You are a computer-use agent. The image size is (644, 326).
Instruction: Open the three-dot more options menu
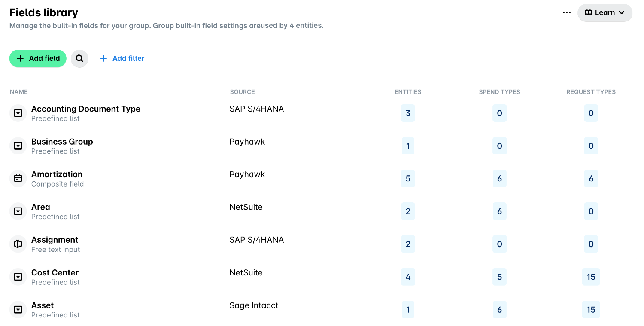[567, 13]
